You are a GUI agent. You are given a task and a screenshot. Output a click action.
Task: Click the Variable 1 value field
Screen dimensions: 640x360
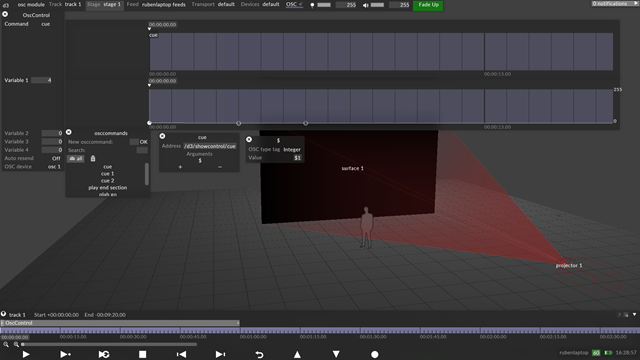(41, 80)
